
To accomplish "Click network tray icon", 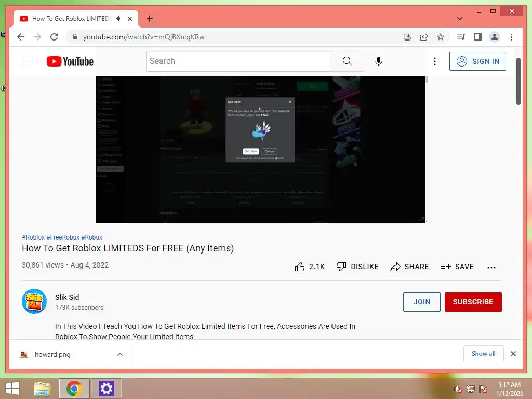I will click(471, 389).
